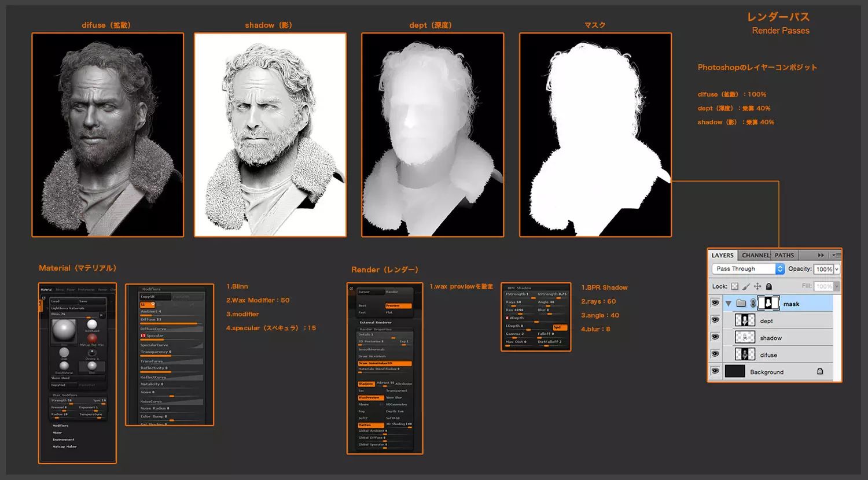Open the Pass Through blend mode dropdown
Viewport: 868px width, 480px height.
pyautogui.click(x=748, y=269)
